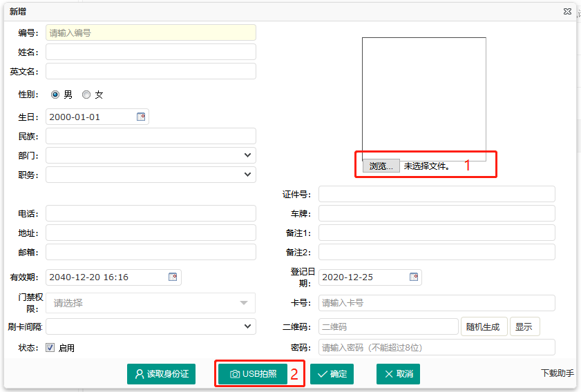Select the 女 gender radio button
The width and height of the screenshot is (581, 392).
click(86, 95)
